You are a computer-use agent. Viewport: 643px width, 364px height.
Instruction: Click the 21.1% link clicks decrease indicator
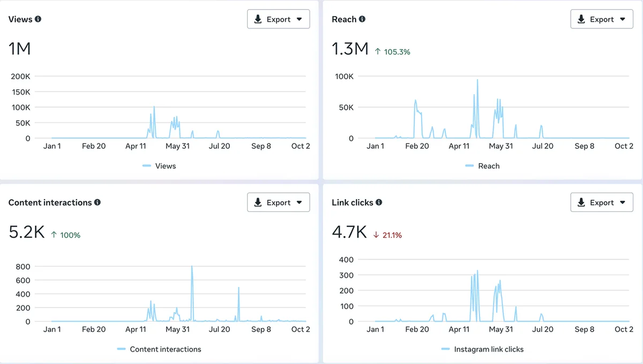click(387, 235)
